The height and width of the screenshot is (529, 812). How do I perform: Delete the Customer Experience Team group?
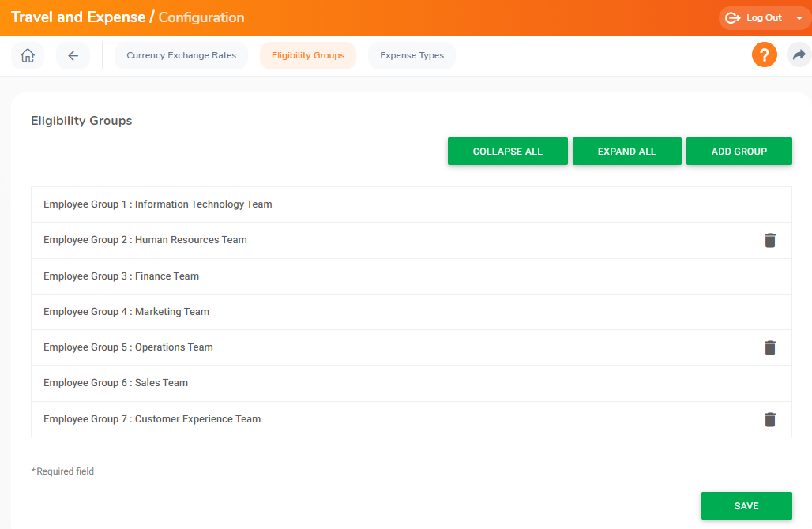coord(770,419)
